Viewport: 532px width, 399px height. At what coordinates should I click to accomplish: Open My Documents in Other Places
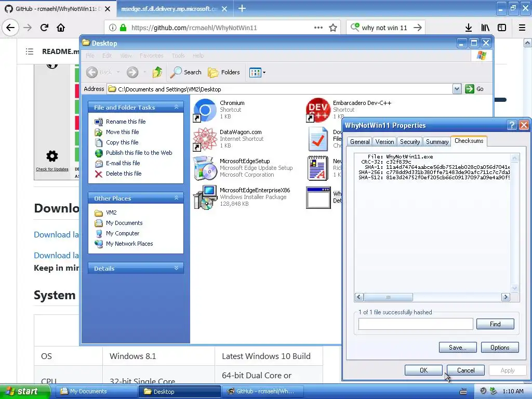pyautogui.click(x=124, y=223)
